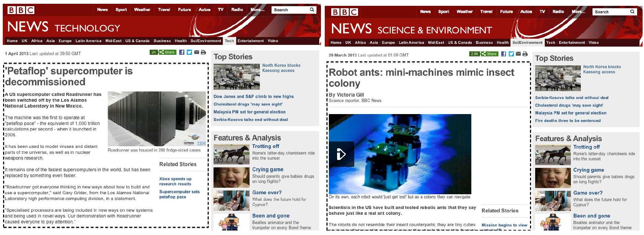
Task: Go to the Entertainment section on the Science page
Action: pos(572,43)
